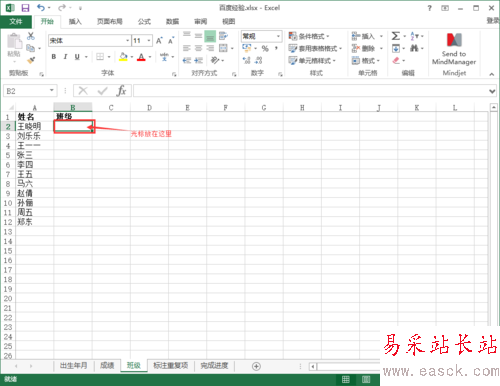Switch to the 数据 ribbon tab
This screenshot has width=500, height=386.
[x=172, y=22]
